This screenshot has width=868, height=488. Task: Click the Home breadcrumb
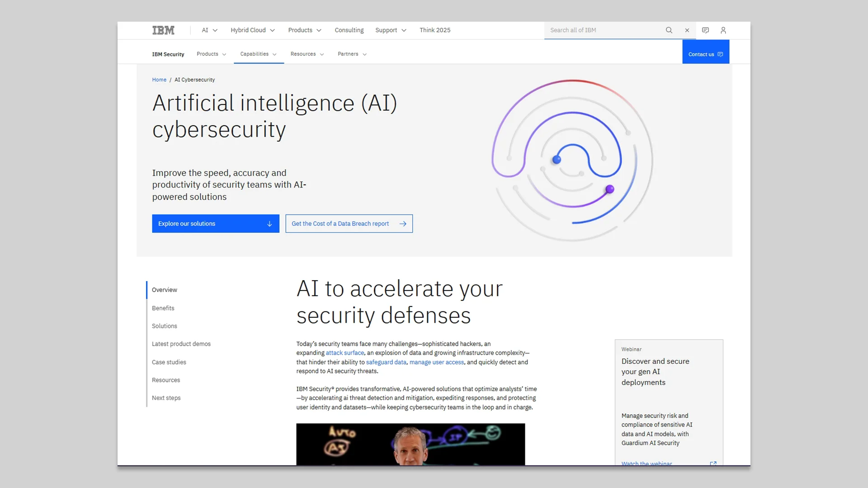tap(159, 80)
